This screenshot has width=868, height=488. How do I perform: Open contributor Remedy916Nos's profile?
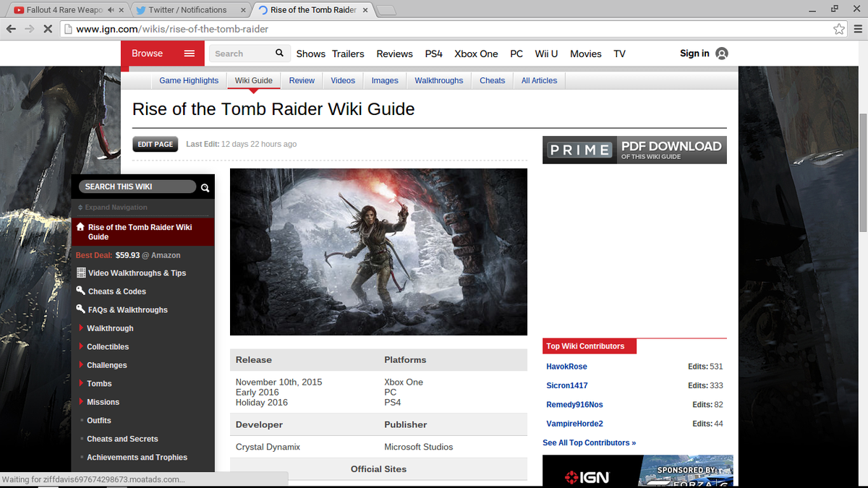pyautogui.click(x=574, y=404)
